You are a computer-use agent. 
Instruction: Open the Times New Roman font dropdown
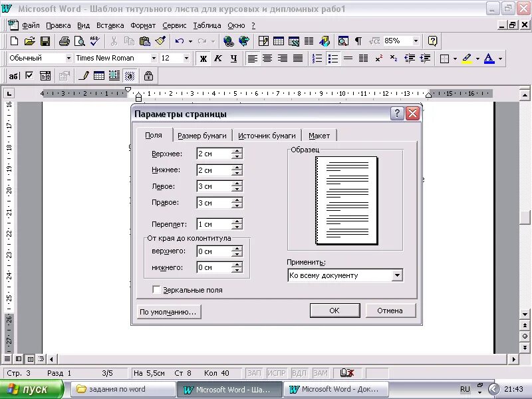pos(154,59)
